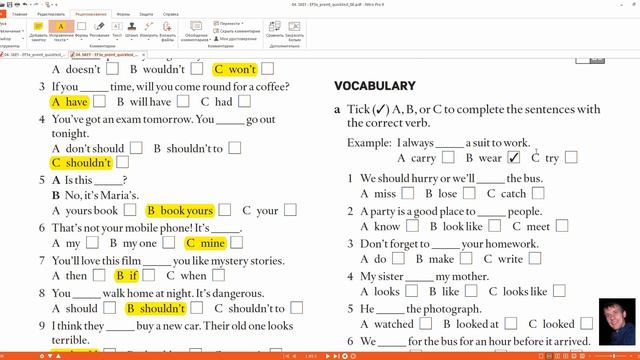Tick the box next to 'C mine'
The height and width of the screenshot is (360, 640).
[x=236, y=242]
